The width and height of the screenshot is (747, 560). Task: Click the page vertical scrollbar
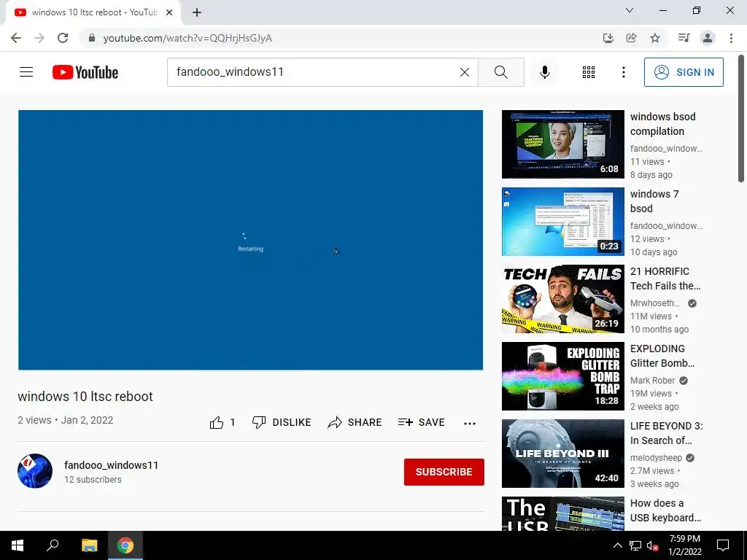tap(741, 118)
